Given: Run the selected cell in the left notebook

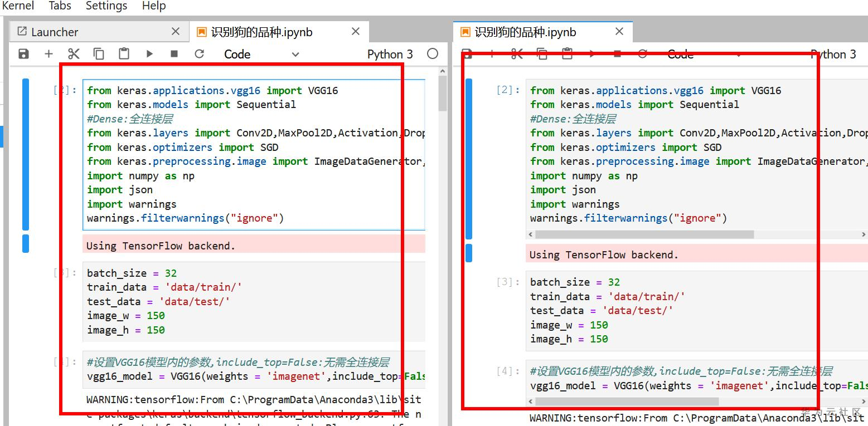Looking at the screenshot, I should pos(149,54).
